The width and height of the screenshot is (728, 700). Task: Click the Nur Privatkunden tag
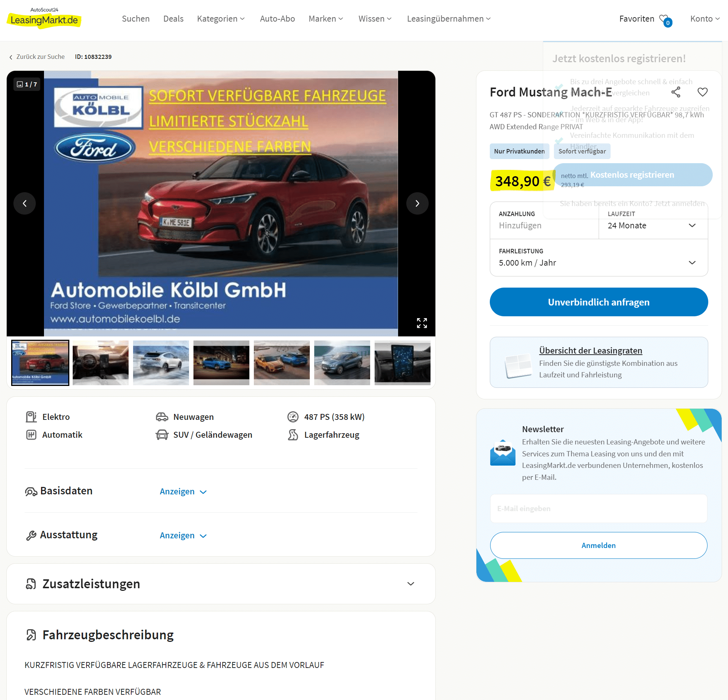(519, 151)
